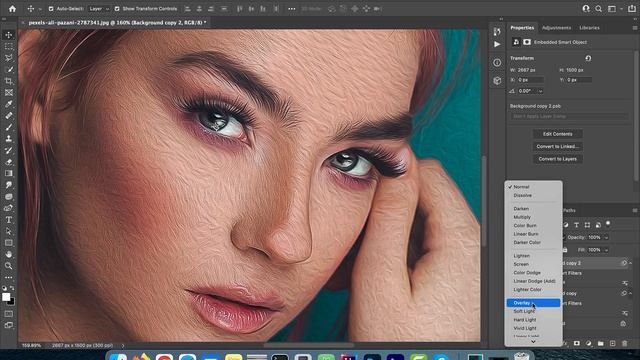The image size is (640, 360).
Task: Reset transform icon in Properties
Action: click(588, 58)
